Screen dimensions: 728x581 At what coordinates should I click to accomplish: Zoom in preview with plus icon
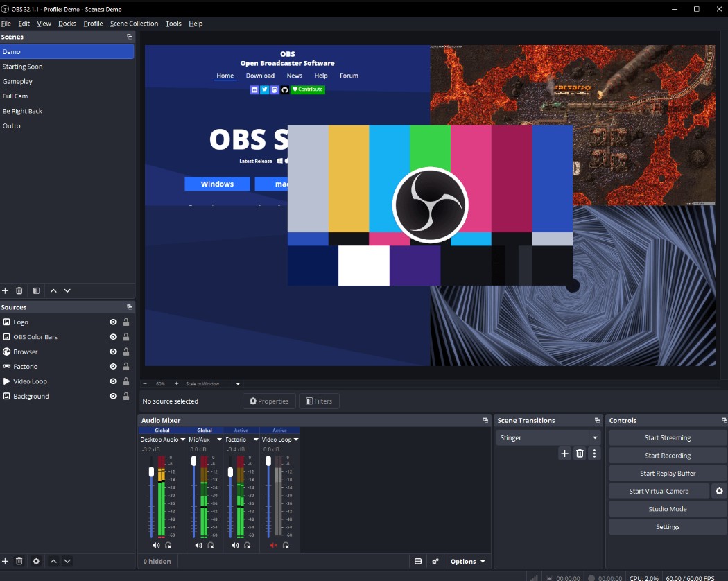[x=176, y=383]
